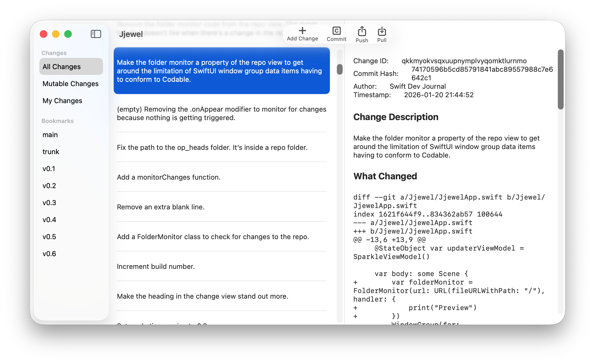The width and height of the screenshot is (595, 364).
Task: Click the Pull download icon
Action: click(x=382, y=31)
